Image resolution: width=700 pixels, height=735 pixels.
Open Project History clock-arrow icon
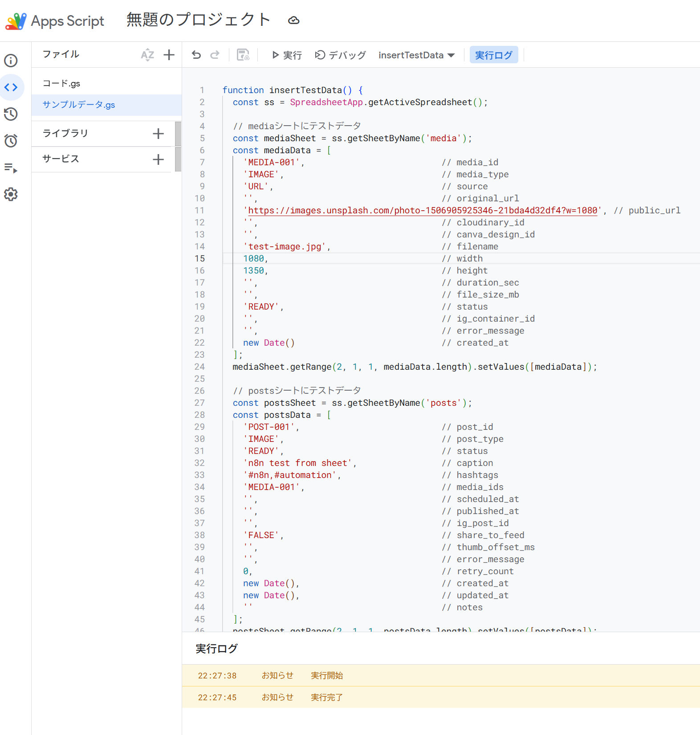point(11,114)
